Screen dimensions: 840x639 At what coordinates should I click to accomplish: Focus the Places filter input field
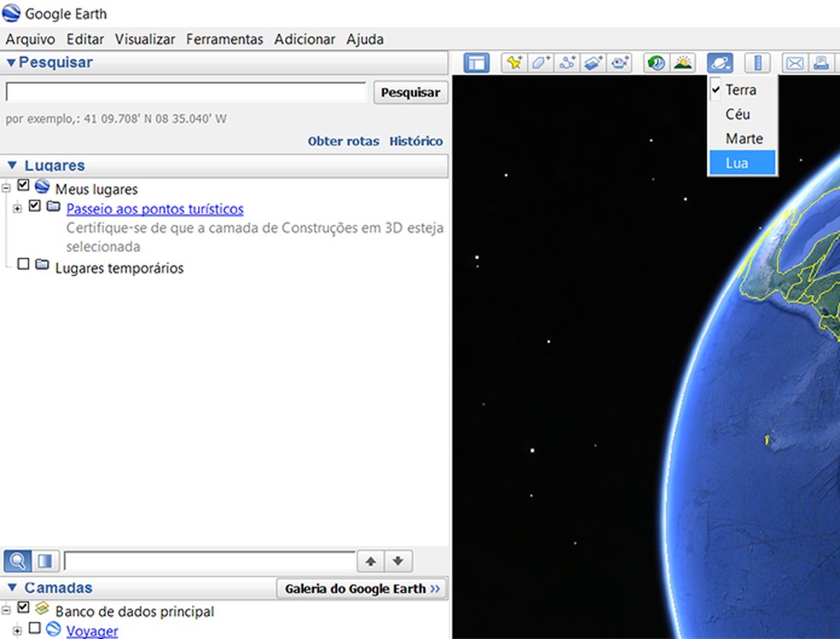pyautogui.click(x=209, y=561)
